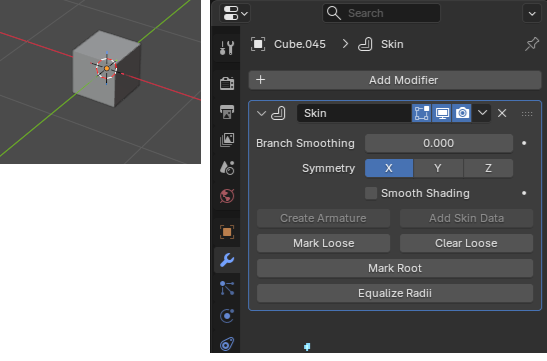Click the Skin breadcrumb text
This screenshot has height=361, width=547.
(x=392, y=44)
